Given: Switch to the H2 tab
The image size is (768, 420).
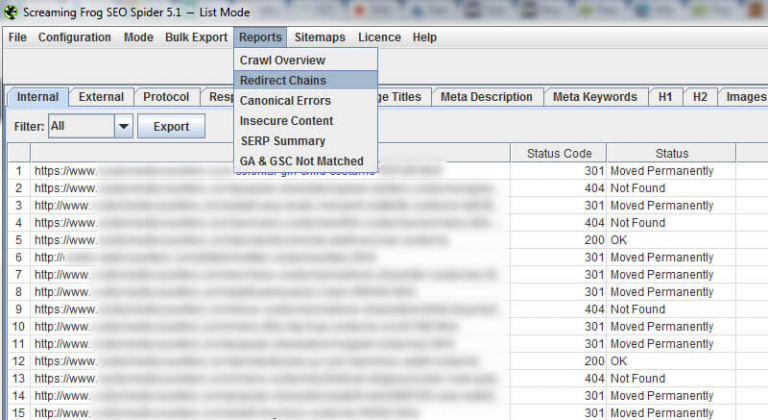Looking at the screenshot, I should (700, 97).
